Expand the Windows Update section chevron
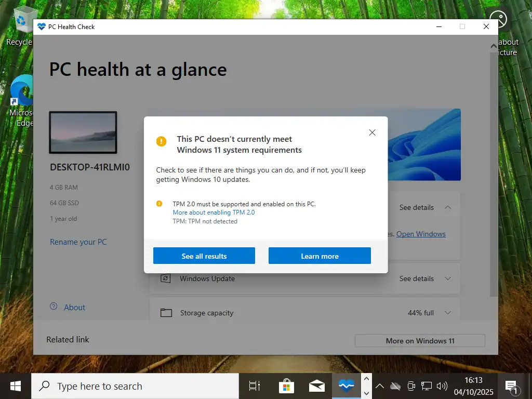Image resolution: width=532 pixels, height=399 pixels. 447,278
